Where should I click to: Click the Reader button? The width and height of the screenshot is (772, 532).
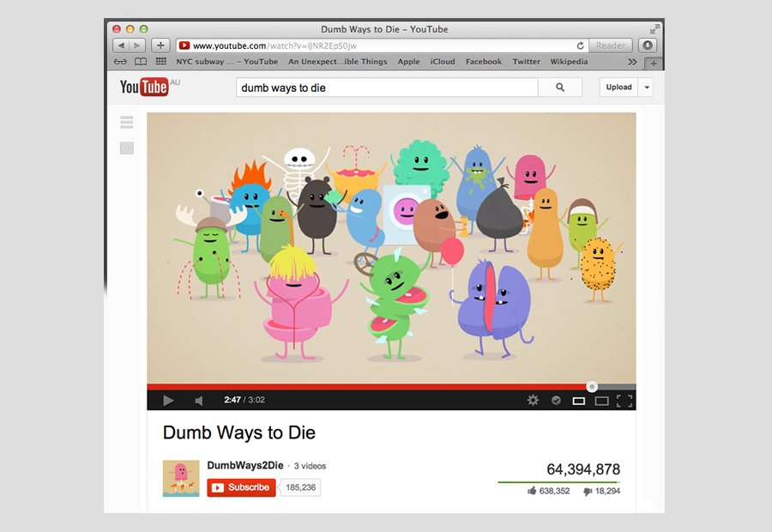(x=611, y=45)
